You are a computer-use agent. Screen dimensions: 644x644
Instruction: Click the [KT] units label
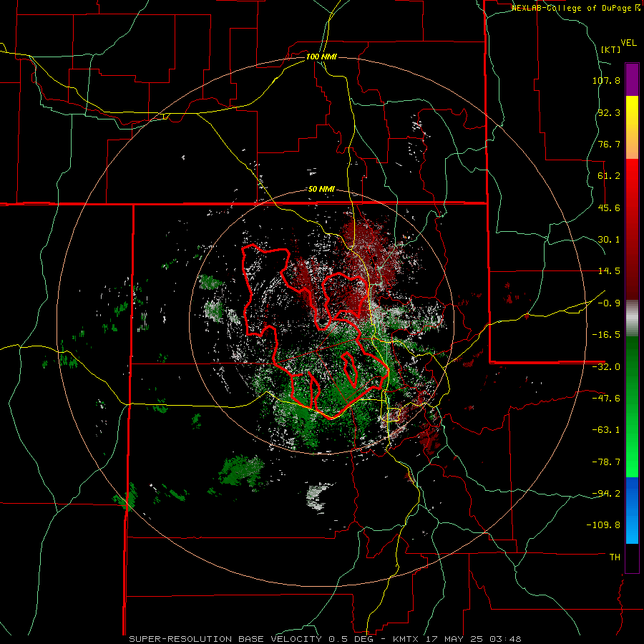click(x=610, y=49)
